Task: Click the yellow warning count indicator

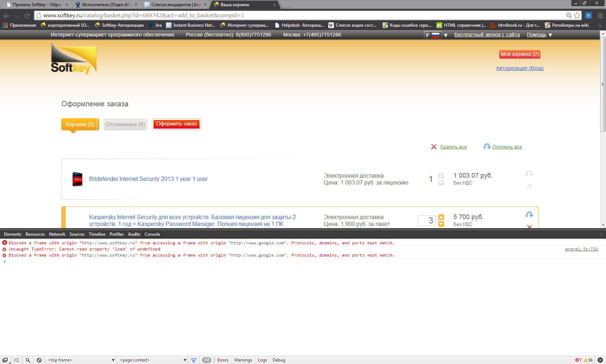Action: 588,360
